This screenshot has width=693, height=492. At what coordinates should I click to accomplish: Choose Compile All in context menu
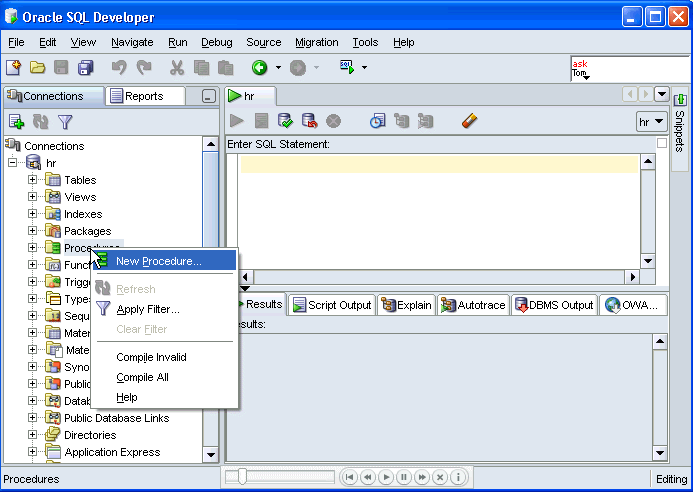click(142, 377)
